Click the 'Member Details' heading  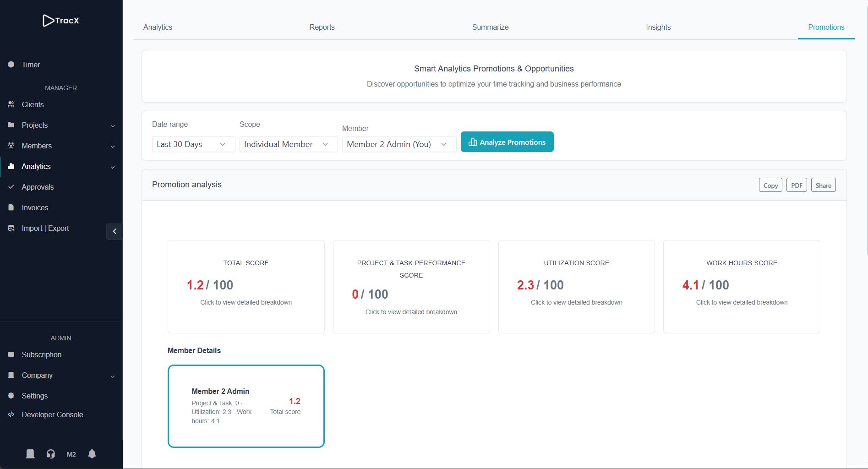[x=194, y=350]
